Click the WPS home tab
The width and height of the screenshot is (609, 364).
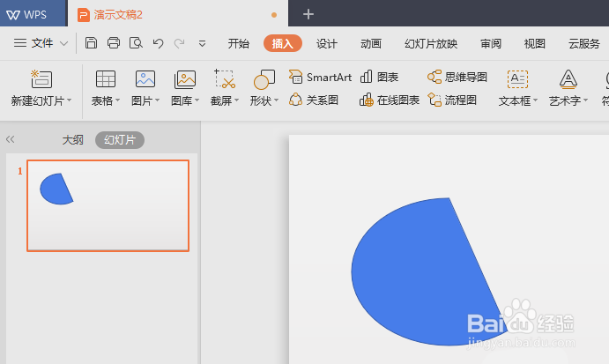[x=33, y=14]
